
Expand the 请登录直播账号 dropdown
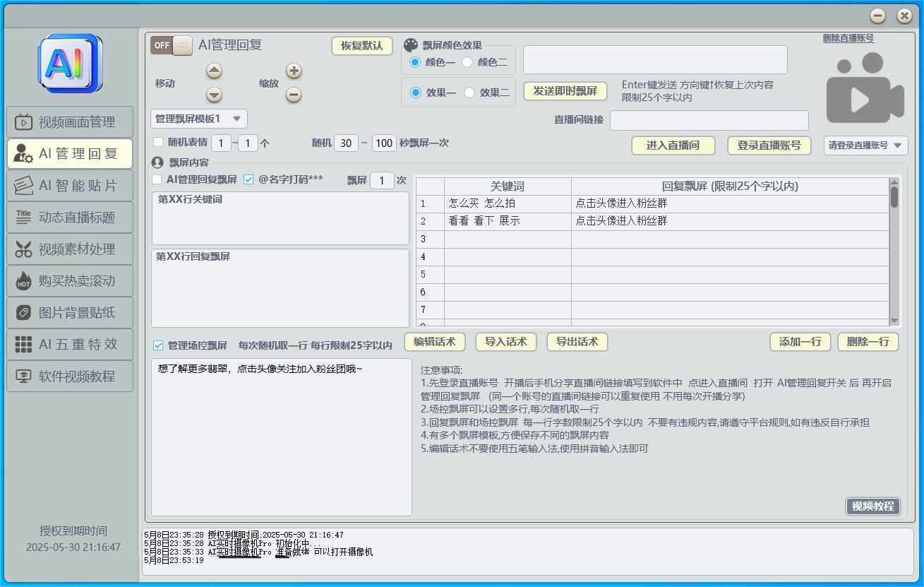866,146
